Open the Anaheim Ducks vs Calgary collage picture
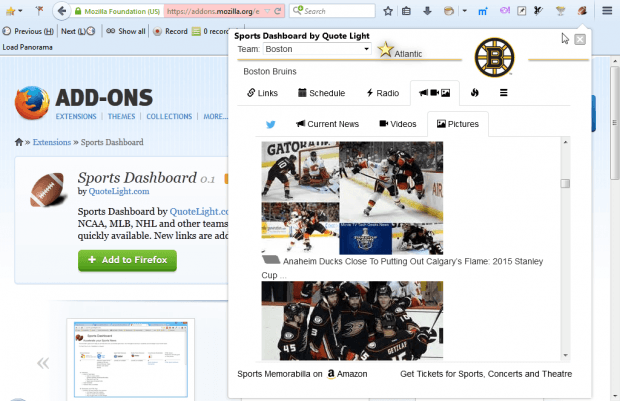Screen dimensions: 620x401 coord(352,198)
